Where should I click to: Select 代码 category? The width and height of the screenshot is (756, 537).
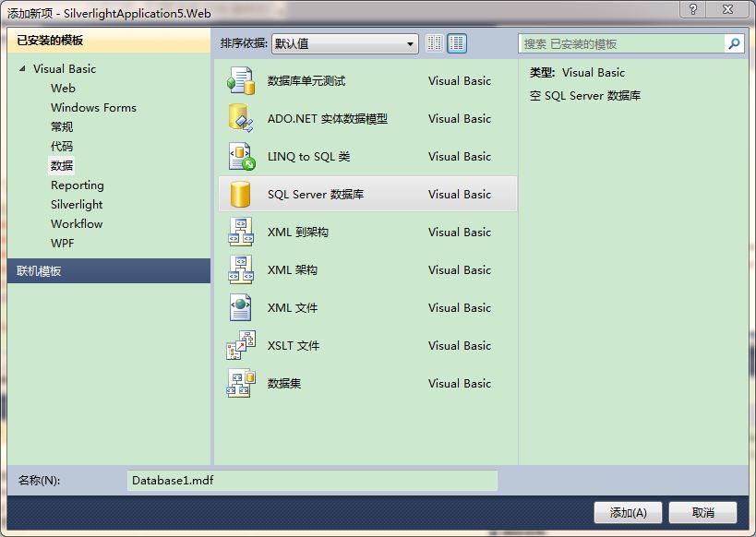pyautogui.click(x=62, y=146)
